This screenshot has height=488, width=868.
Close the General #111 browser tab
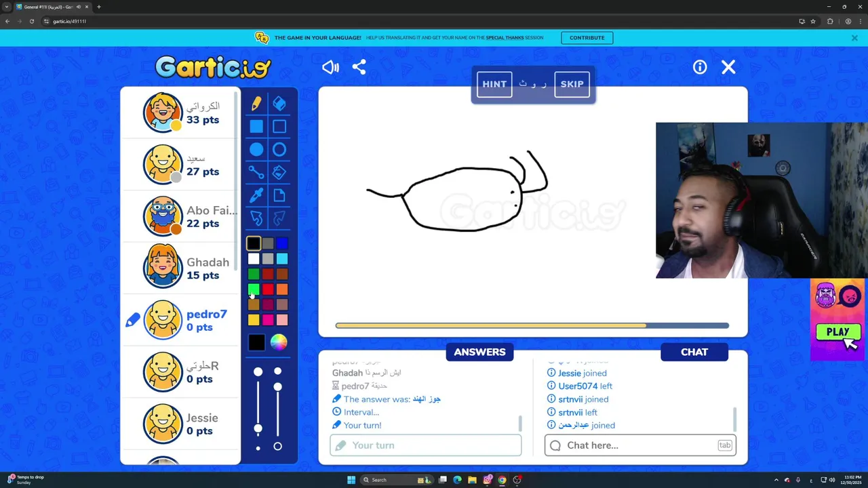[x=86, y=7]
